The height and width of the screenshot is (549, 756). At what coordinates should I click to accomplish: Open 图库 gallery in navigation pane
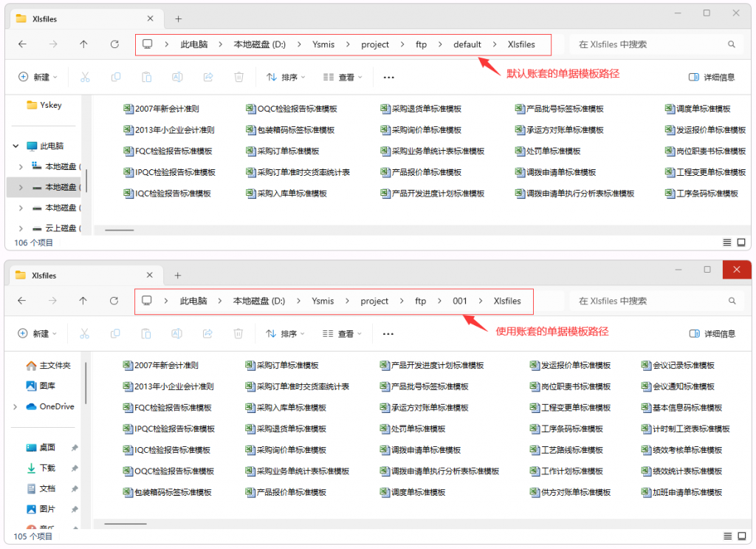(47, 386)
